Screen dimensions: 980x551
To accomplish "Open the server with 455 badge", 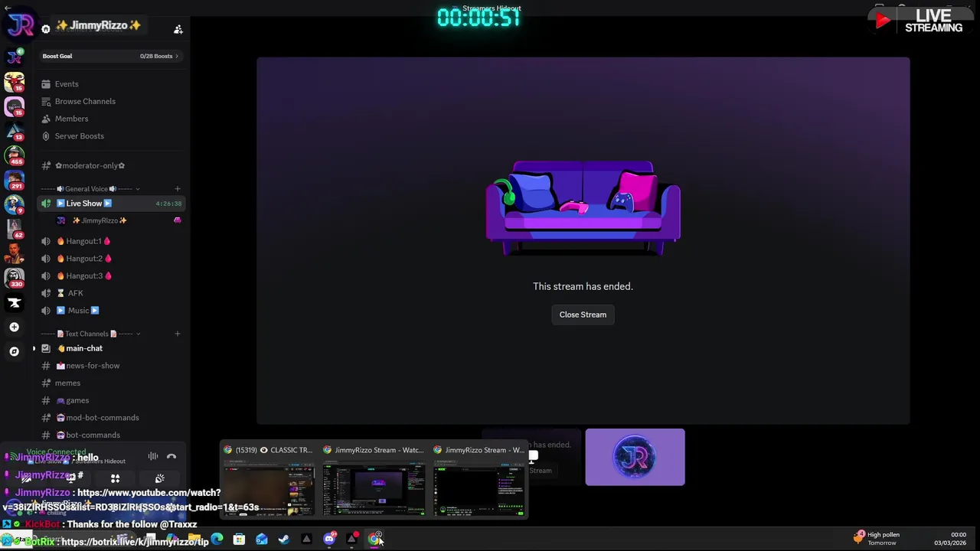I will tap(14, 156).
